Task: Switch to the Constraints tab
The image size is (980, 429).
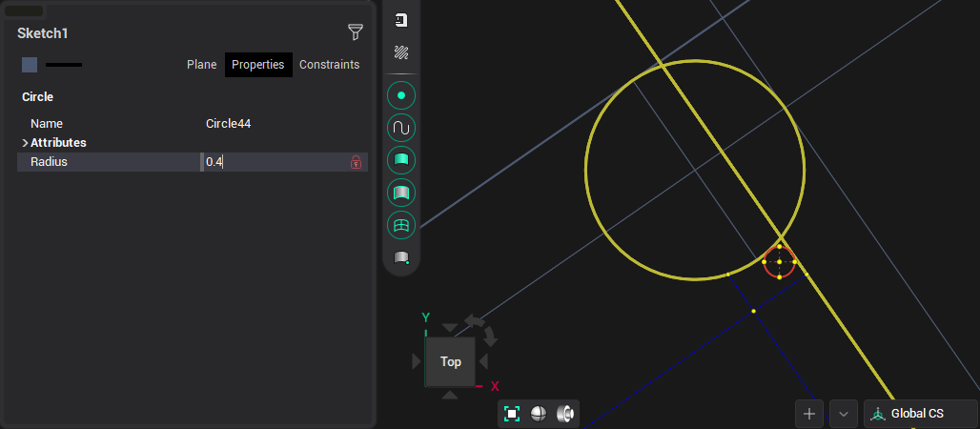Action: tap(329, 65)
